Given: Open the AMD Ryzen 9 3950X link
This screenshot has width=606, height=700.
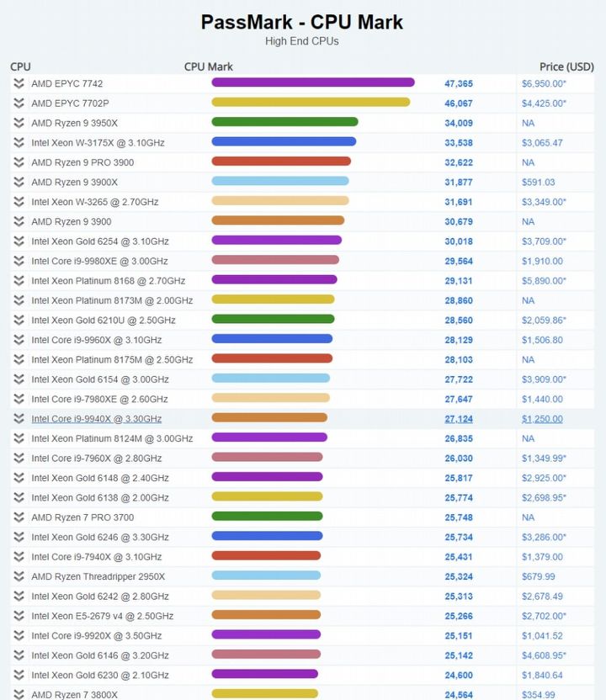Looking at the screenshot, I should click(x=75, y=123).
